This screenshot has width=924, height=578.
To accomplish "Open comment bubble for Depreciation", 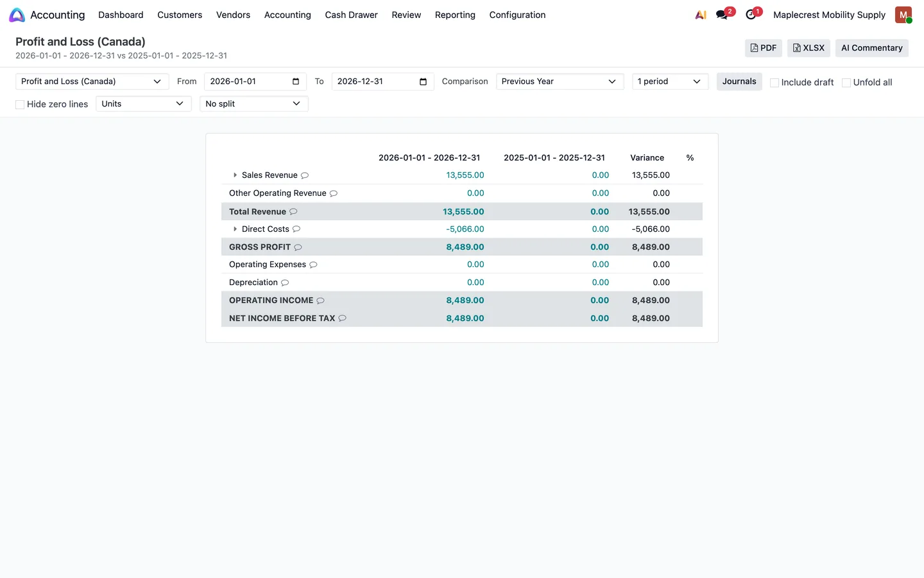I will 285,283.
